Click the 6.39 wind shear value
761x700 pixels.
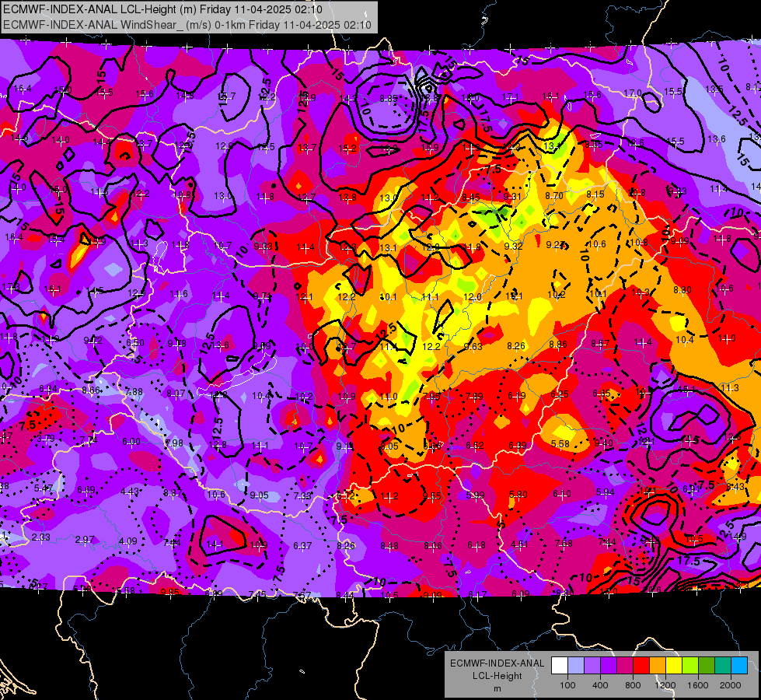518,445
